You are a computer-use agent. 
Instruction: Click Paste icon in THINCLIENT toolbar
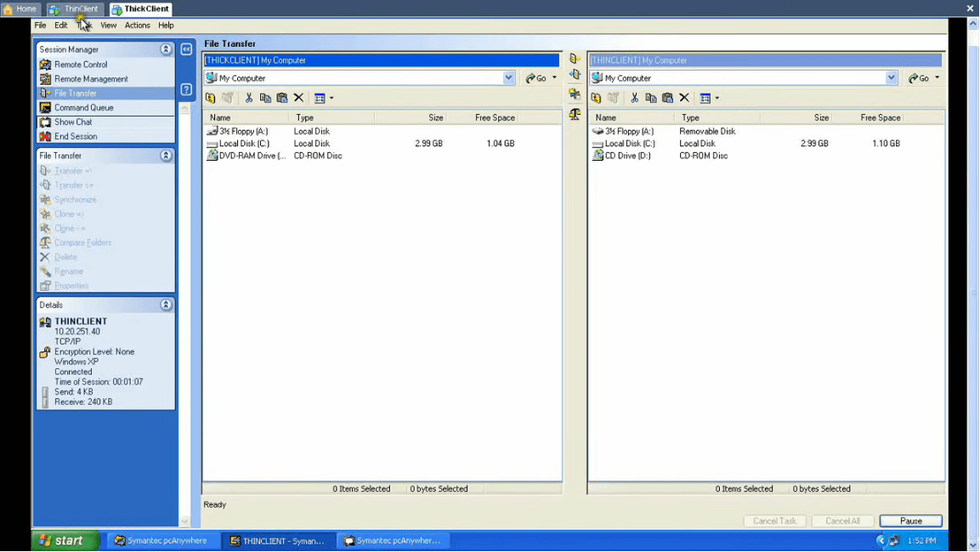(667, 98)
